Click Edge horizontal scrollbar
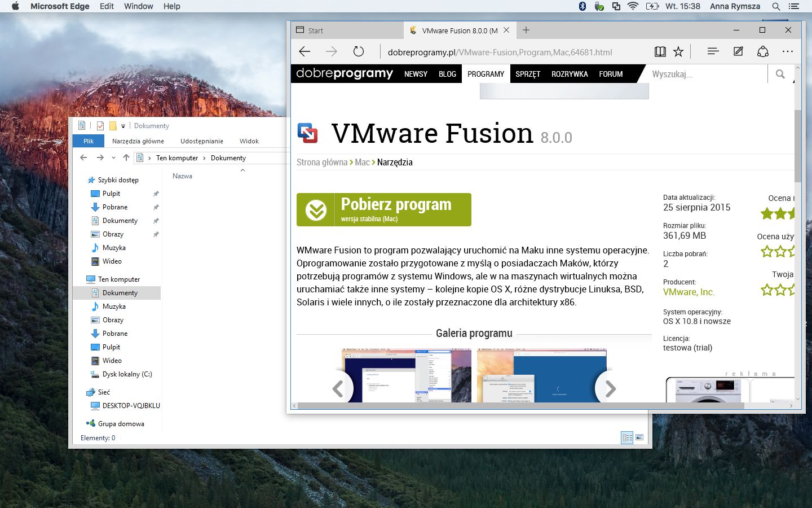Screen dimensions: 812x508 tap(520, 406)
